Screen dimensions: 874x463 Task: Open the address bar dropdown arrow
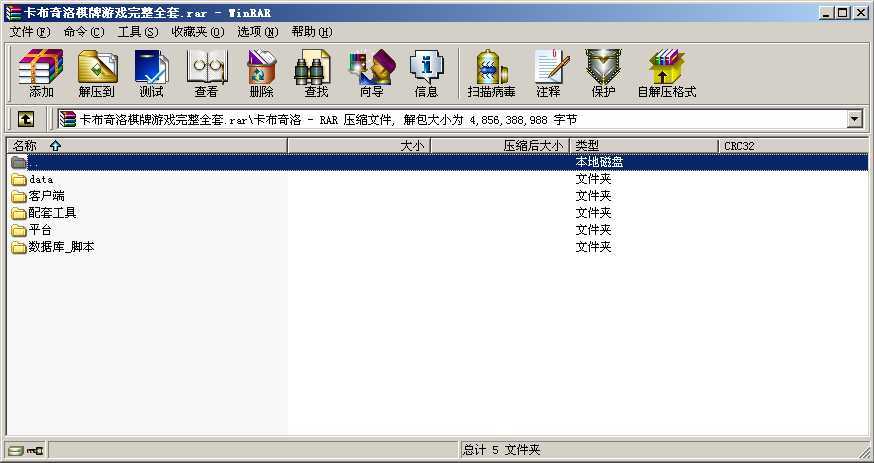(x=854, y=119)
